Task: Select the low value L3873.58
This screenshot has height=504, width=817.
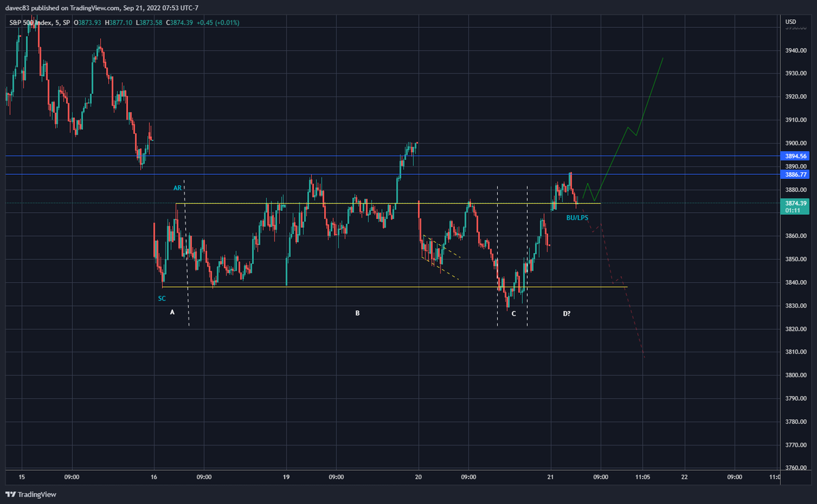Action: pos(150,22)
